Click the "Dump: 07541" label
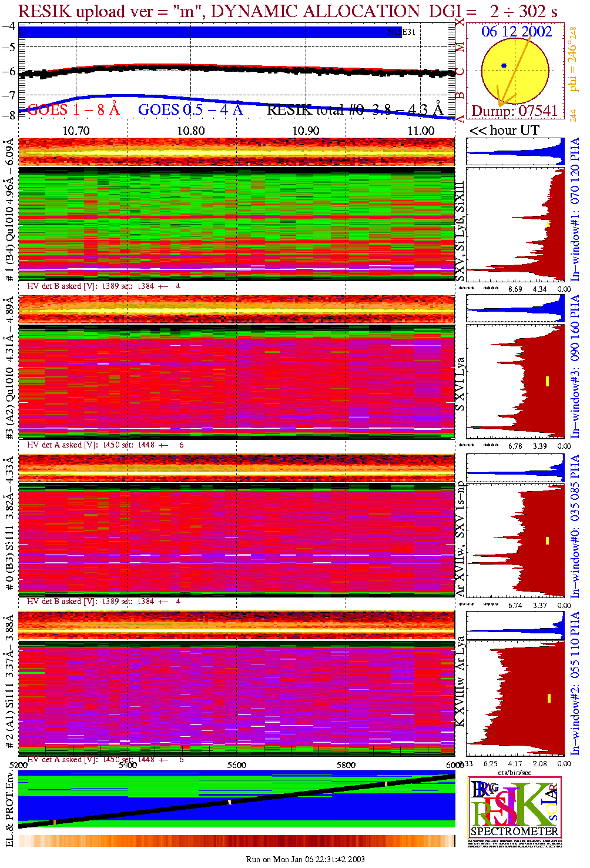This screenshot has width=590, height=868. (514, 111)
